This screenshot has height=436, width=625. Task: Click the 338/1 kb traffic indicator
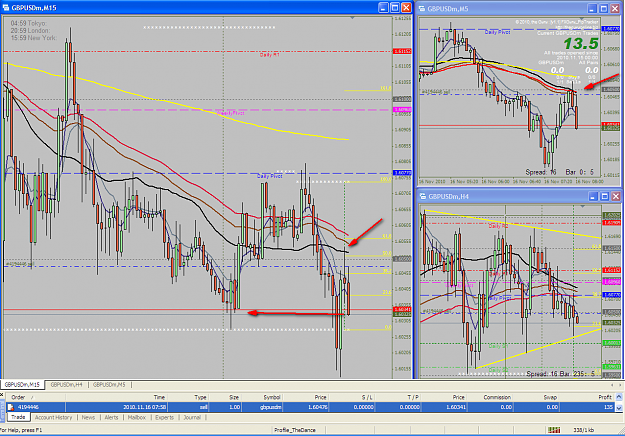(x=584, y=430)
